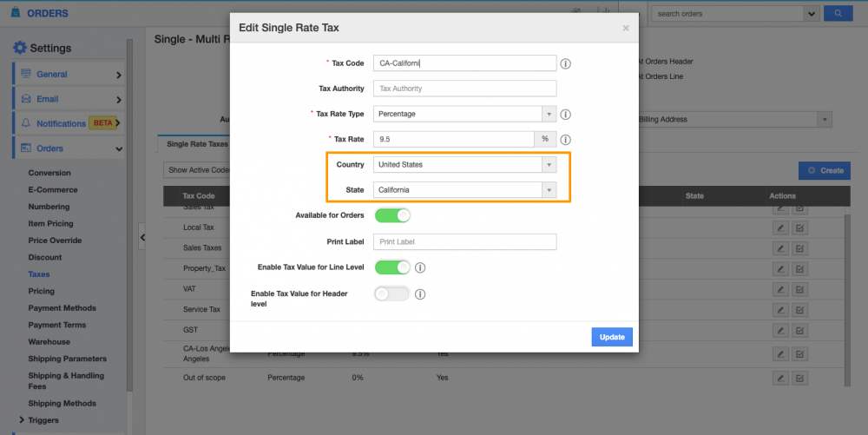Click info icon for Line Level tax toggle
Image resolution: width=868 pixels, height=435 pixels.
click(x=420, y=267)
